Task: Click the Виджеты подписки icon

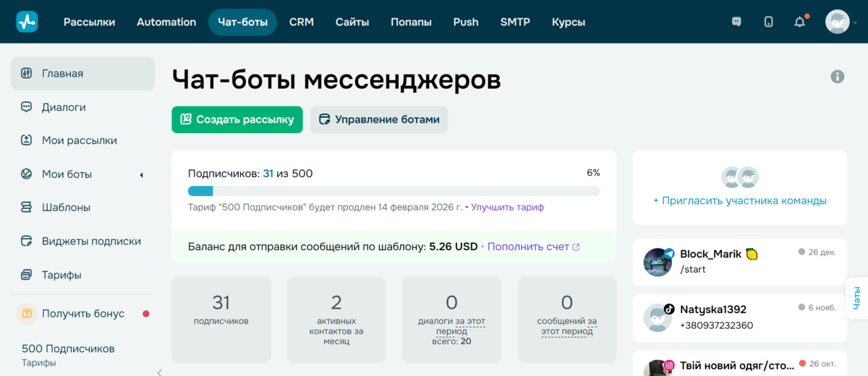Action: tap(27, 242)
